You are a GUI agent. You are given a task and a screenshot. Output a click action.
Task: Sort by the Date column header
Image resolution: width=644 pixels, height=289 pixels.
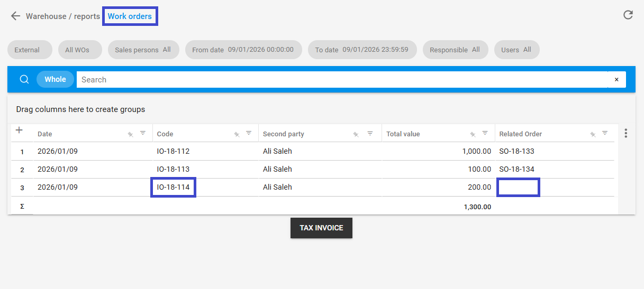(x=45, y=134)
